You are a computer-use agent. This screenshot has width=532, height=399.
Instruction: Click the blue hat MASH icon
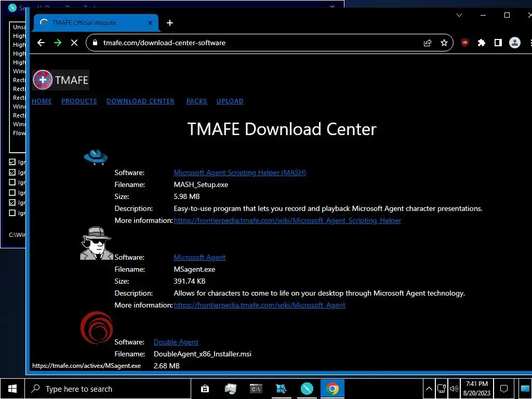click(x=96, y=157)
